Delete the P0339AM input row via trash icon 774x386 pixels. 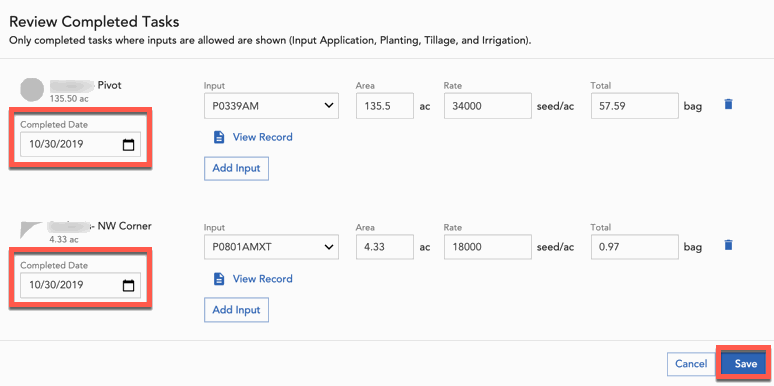[729, 105]
